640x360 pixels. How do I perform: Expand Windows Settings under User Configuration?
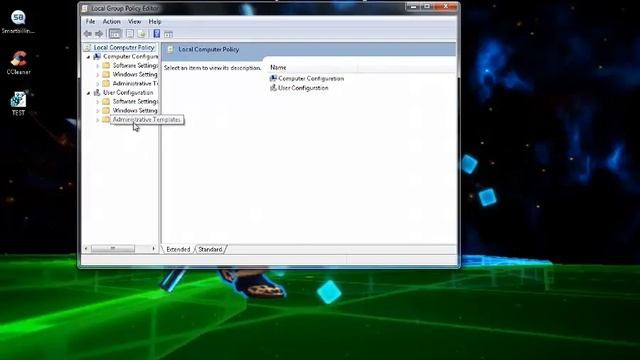tap(98, 111)
